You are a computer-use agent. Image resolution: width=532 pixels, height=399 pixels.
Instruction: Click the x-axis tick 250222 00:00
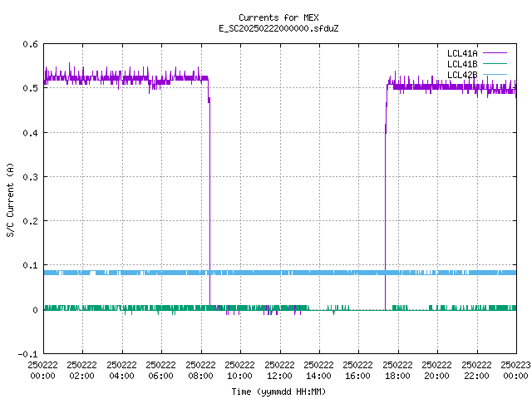click(x=42, y=370)
